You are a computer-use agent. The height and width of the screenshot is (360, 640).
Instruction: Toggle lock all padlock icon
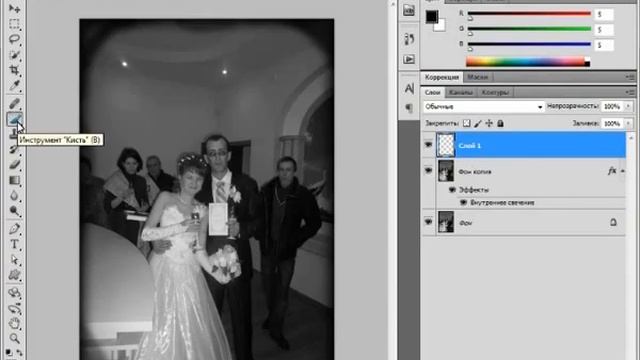[500, 123]
